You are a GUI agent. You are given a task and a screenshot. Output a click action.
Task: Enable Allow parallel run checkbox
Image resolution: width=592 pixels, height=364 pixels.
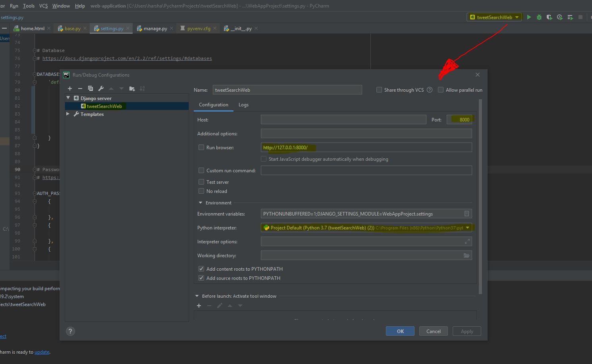pos(441,90)
